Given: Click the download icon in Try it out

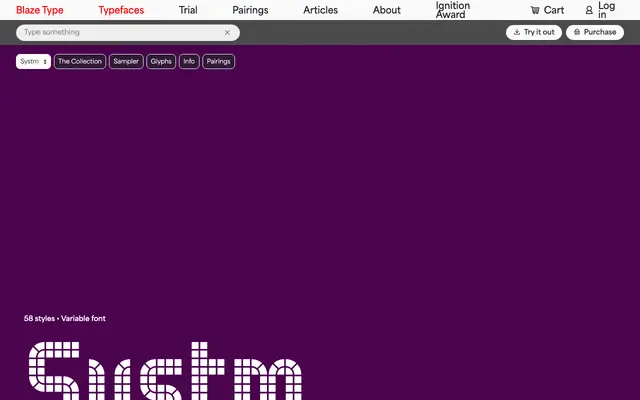Looking at the screenshot, I should [517, 32].
